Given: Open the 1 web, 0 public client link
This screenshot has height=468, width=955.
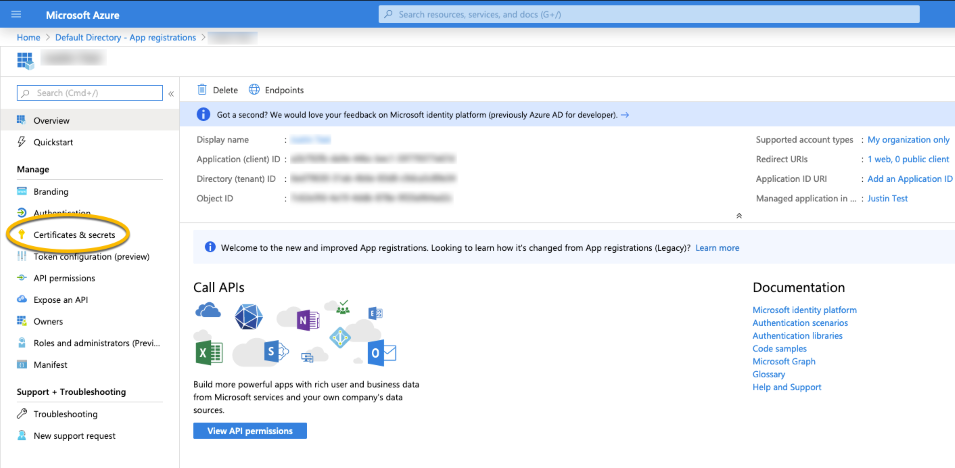Looking at the screenshot, I should pyautogui.click(x=908, y=159).
